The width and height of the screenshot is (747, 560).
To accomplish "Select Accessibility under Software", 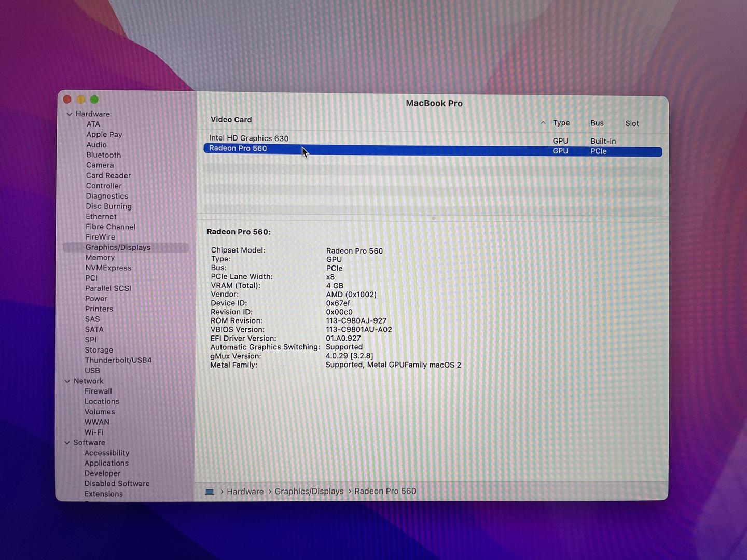I will [107, 453].
